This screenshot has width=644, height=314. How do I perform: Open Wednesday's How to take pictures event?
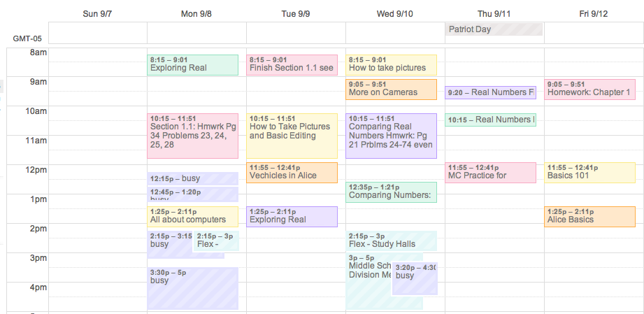coord(392,65)
